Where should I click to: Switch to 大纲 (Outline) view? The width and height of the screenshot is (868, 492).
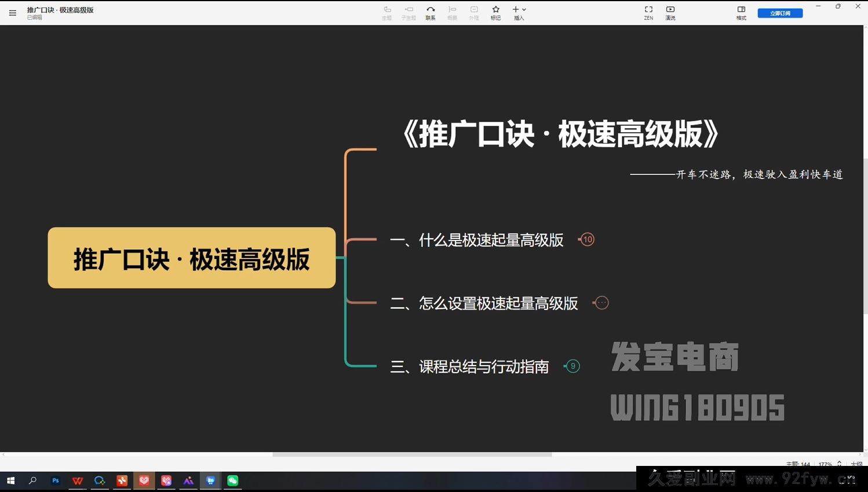click(856, 464)
